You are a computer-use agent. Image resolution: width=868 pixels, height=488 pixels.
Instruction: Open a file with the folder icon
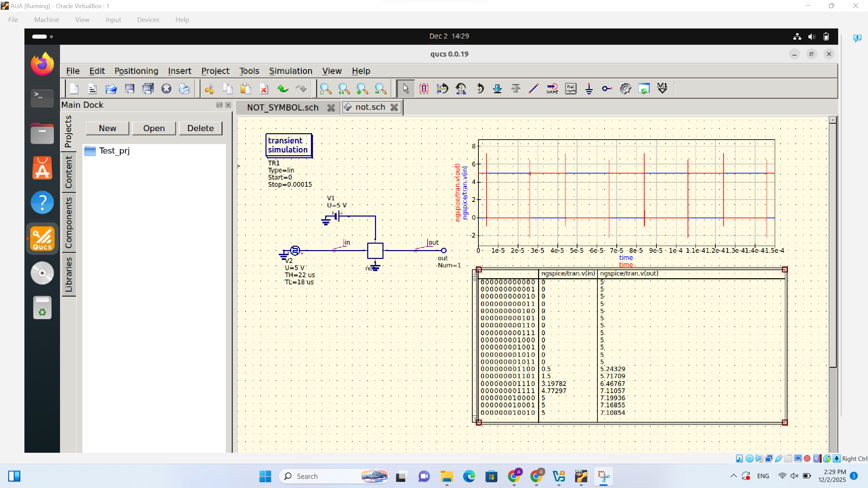click(x=111, y=89)
